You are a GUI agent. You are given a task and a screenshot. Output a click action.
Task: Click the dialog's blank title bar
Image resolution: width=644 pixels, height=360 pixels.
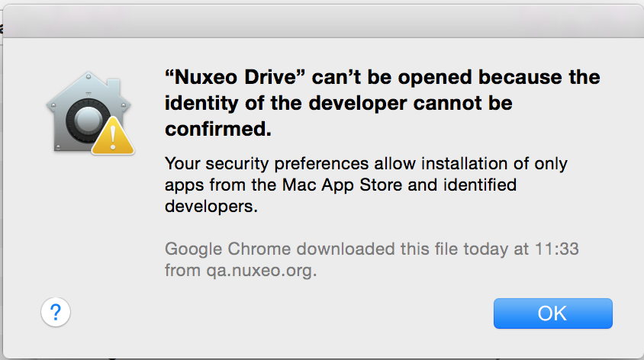(x=324, y=21)
